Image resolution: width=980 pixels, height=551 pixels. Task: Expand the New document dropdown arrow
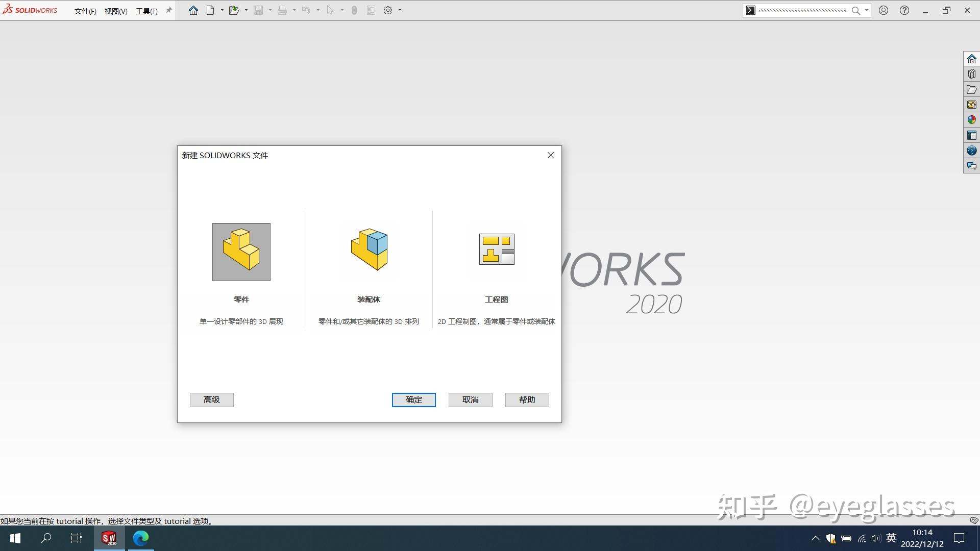(x=222, y=10)
